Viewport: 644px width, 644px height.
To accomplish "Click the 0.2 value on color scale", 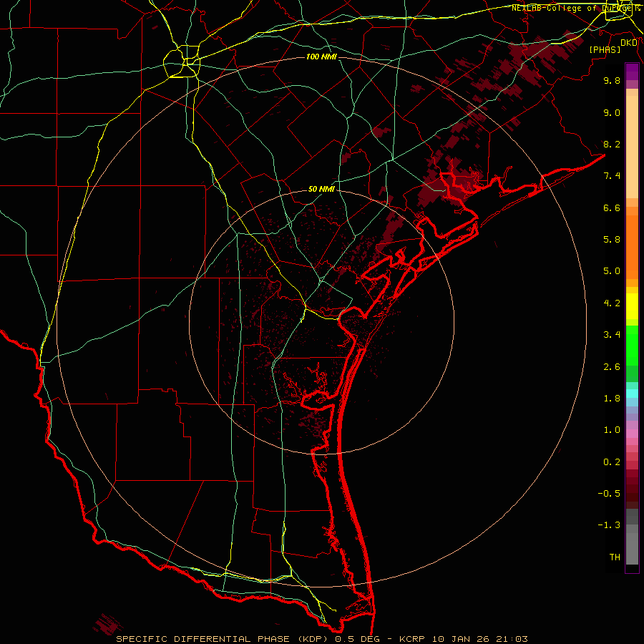I will 612,462.
